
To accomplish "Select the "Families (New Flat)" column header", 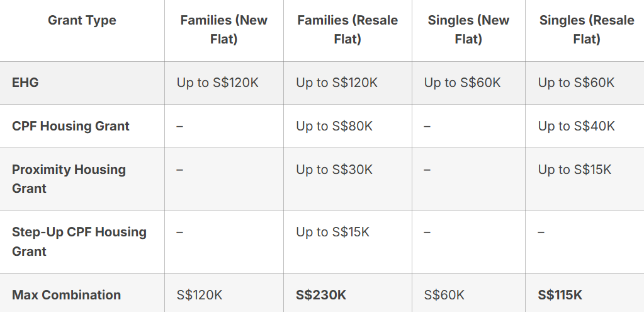I will 223,30.
